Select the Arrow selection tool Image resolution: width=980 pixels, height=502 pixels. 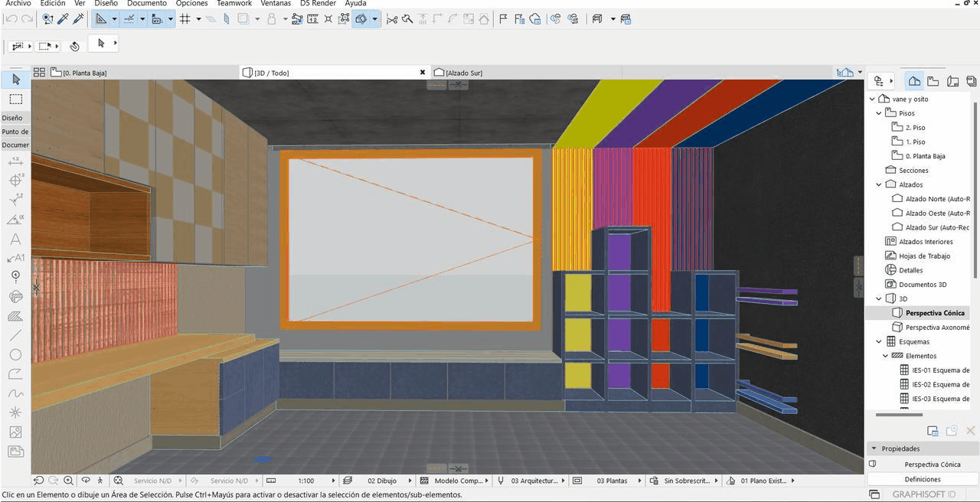click(x=15, y=80)
